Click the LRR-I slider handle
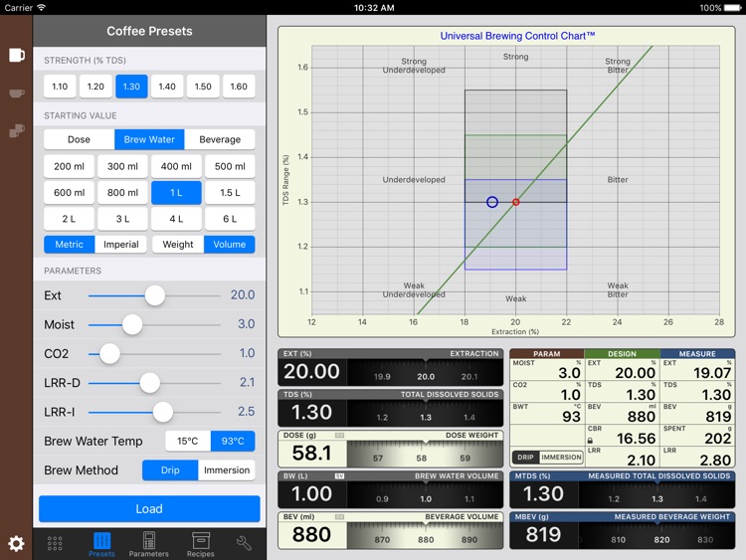Image resolution: width=746 pixels, height=560 pixels. (163, 412)
